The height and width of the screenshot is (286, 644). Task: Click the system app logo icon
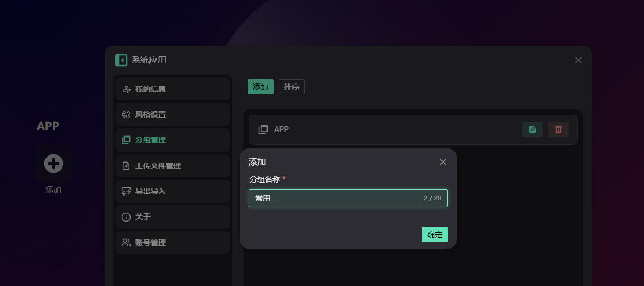point(121,60)
